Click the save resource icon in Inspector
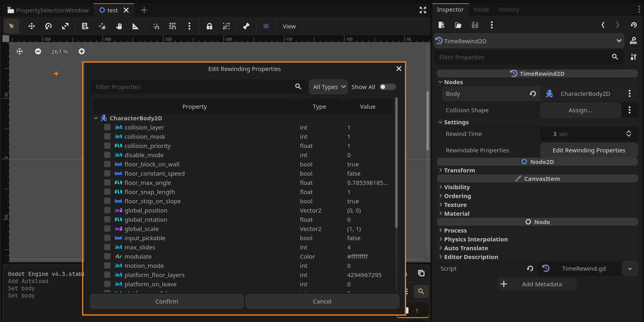The height and width of the screenshot is (322, 644). coord(475,25)
